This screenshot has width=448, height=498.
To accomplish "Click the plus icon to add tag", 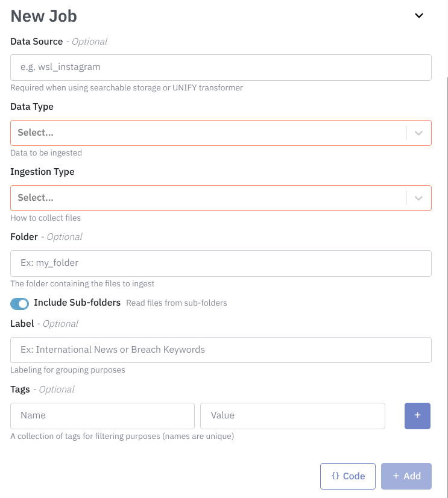I will [417, 415].
